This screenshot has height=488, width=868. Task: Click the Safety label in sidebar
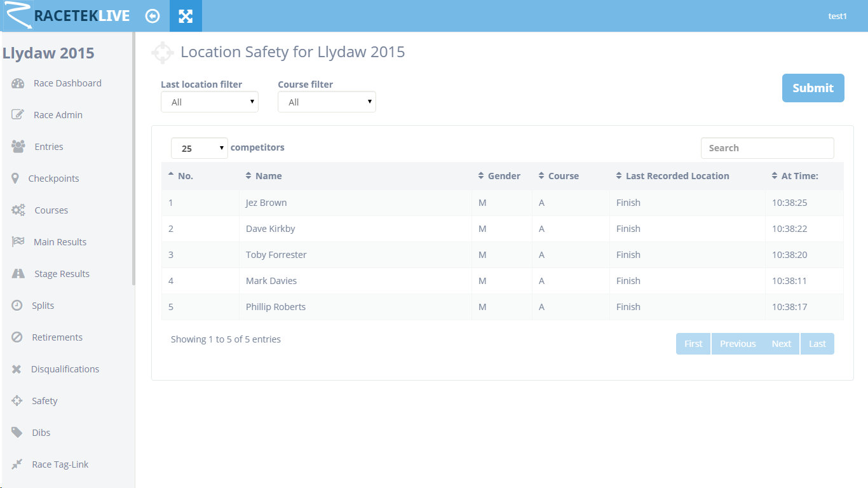44,401
